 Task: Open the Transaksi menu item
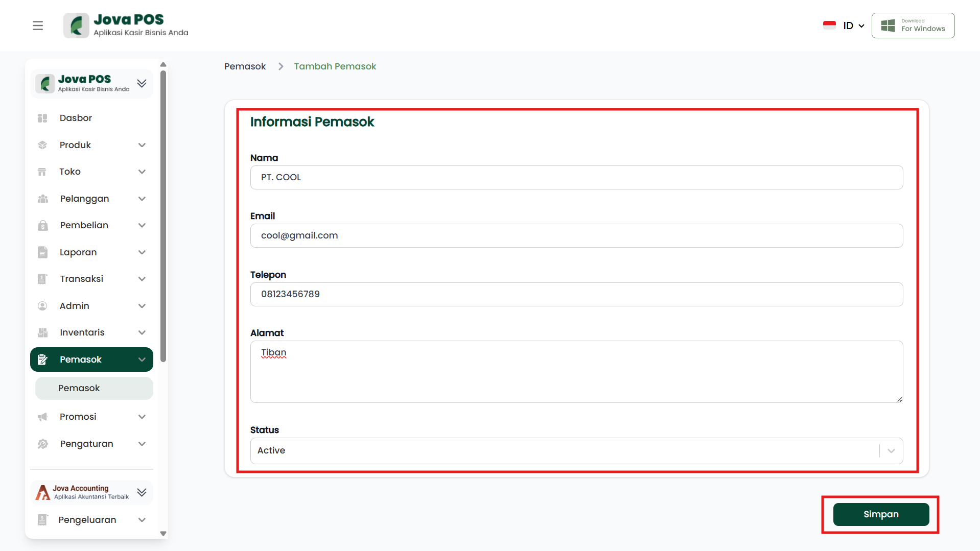click(x=82, y=279)
